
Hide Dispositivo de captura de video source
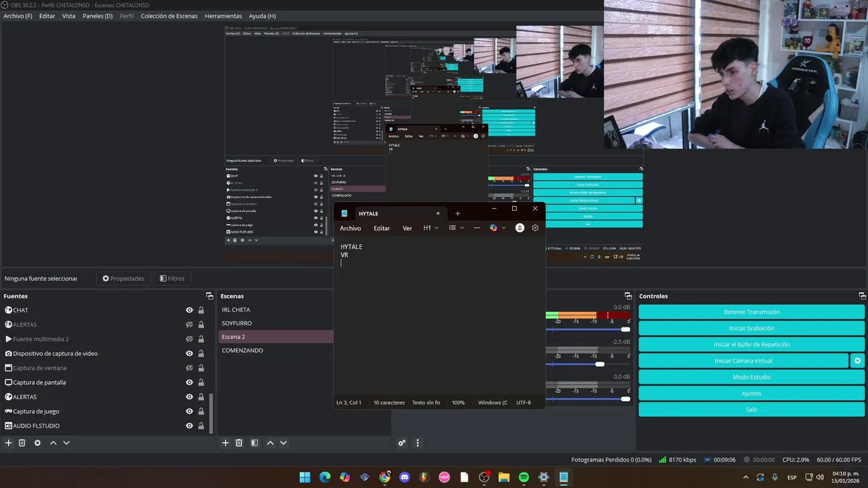coord(189,353)
